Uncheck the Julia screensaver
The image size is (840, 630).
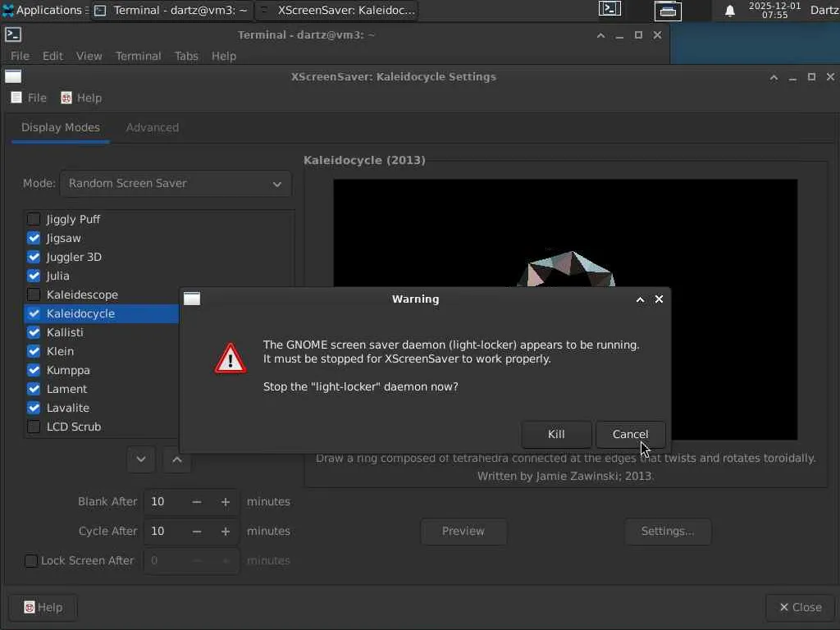tap(34, 276)
